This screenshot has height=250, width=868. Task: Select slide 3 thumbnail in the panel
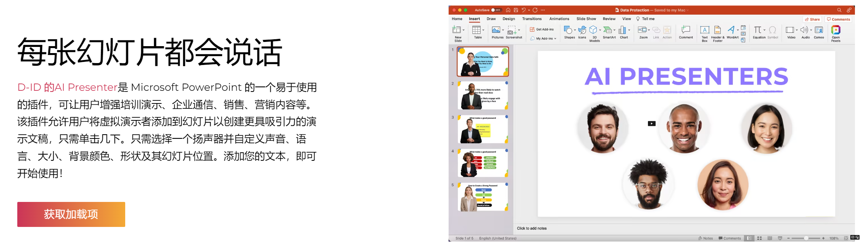click(483, 129)
